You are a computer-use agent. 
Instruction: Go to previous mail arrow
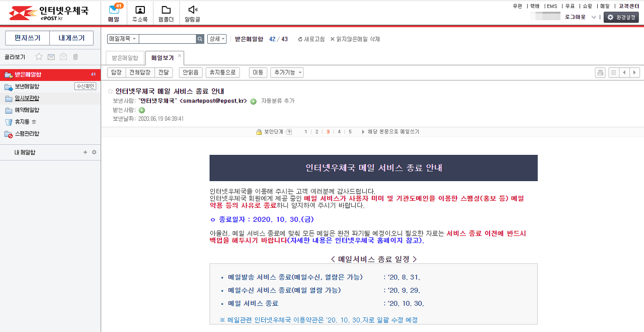click(624, 72)
